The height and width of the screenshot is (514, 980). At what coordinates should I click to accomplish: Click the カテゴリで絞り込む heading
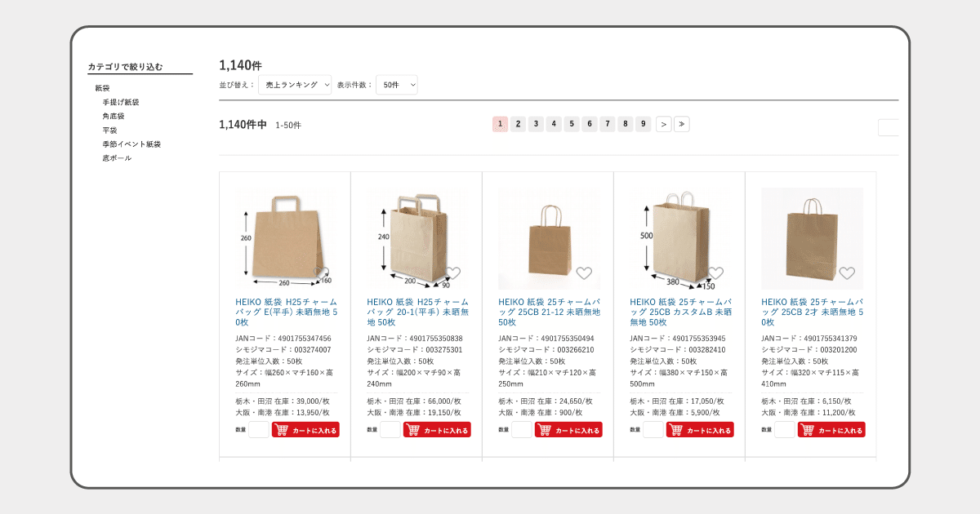click(x=125, y=67)
